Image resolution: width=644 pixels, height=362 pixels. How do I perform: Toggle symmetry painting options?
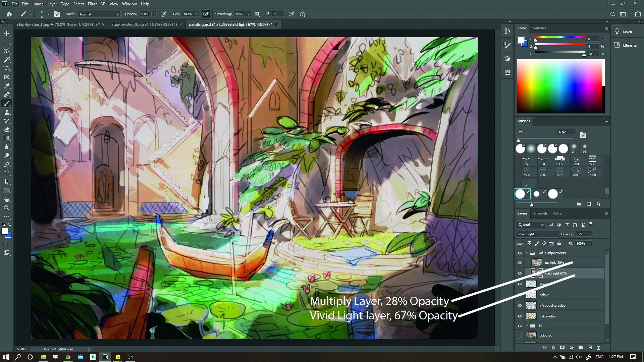tap(303, 14)
